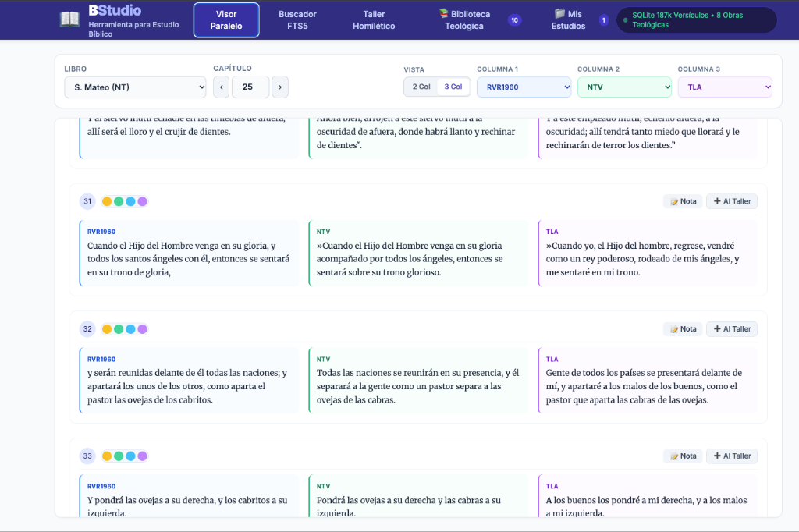Viewport: 799px width, 532px height.
Task: Click the verse number 32 badge
Action: (87, 329)
